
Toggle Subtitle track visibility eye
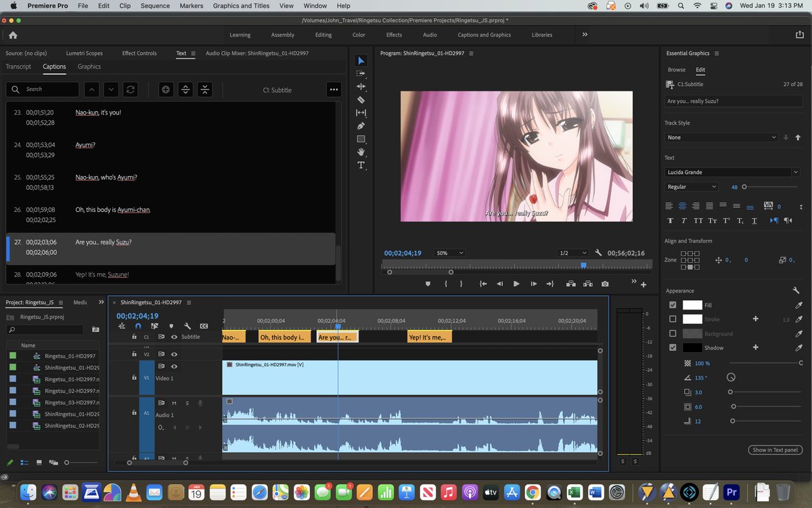point(174,337)
